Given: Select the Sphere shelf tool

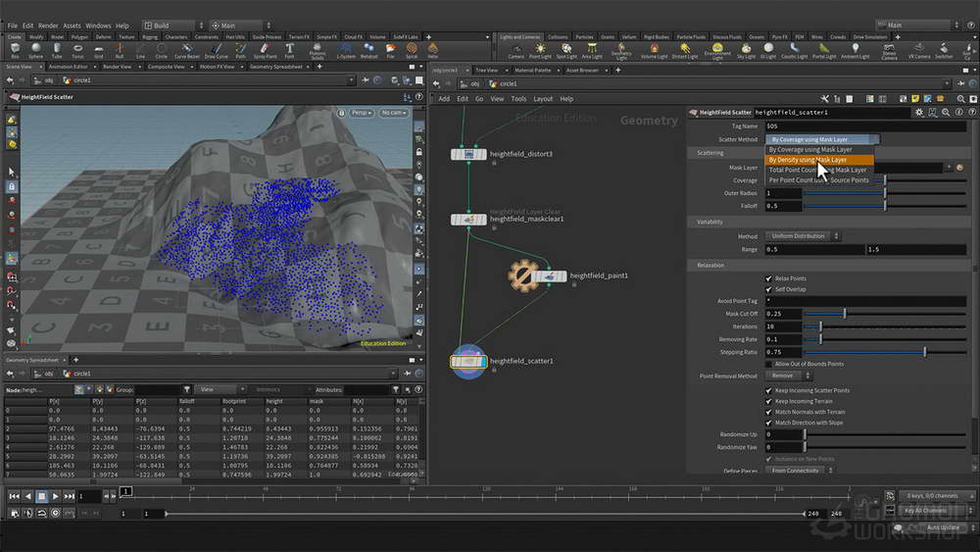Looking at the screenshot, I should [35, 50].
